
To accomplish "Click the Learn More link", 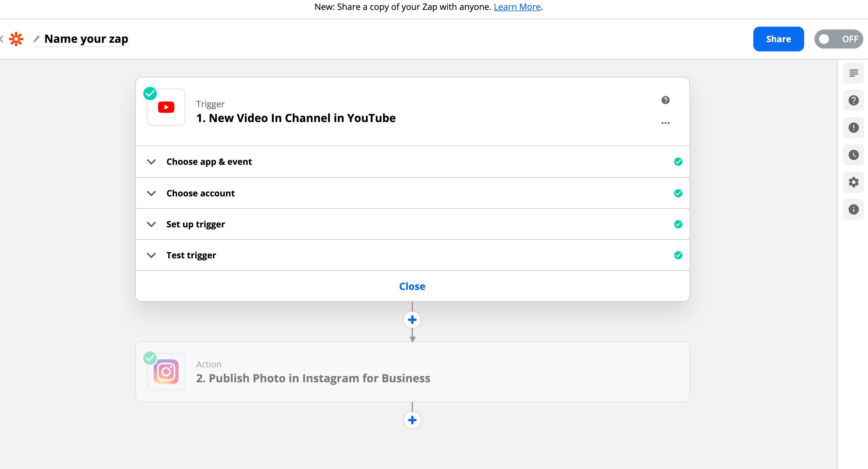I will click(x=517, y=7).
